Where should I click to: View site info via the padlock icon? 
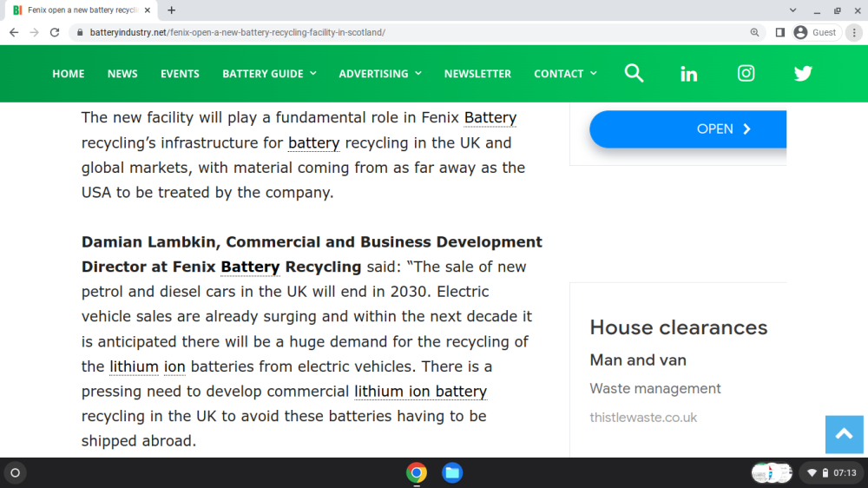pos(80,33)
